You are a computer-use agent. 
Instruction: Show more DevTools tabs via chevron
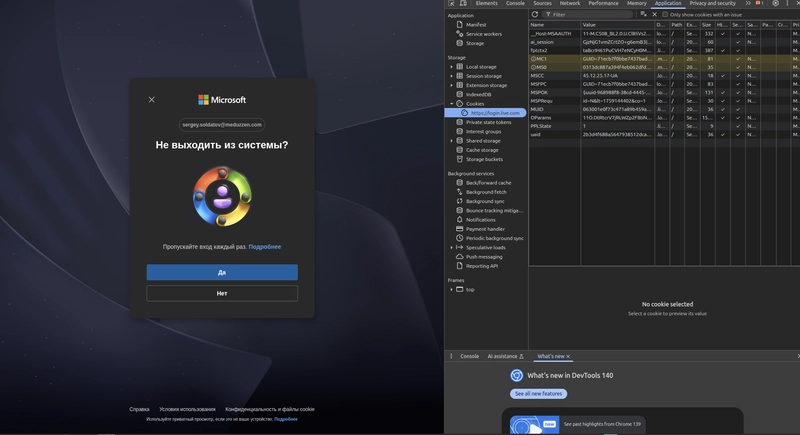click(748, 4)
